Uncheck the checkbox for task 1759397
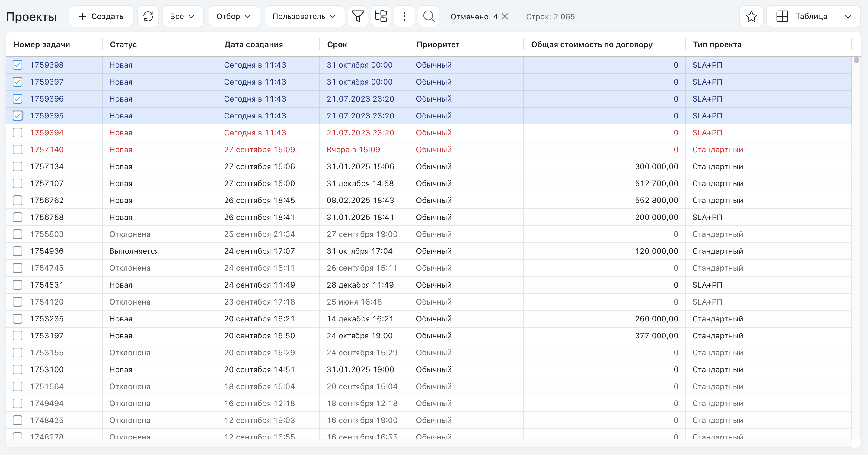Viewport: 868px width, 455px height. 18,82
